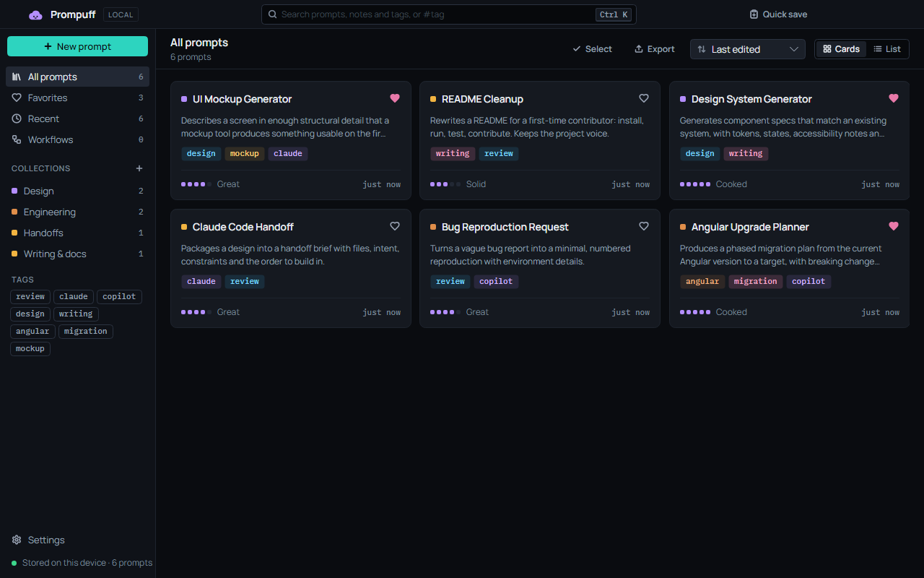Favorite the README Cleanup card
The width and height of the screenshot is (924, 578).
[644, 98]
